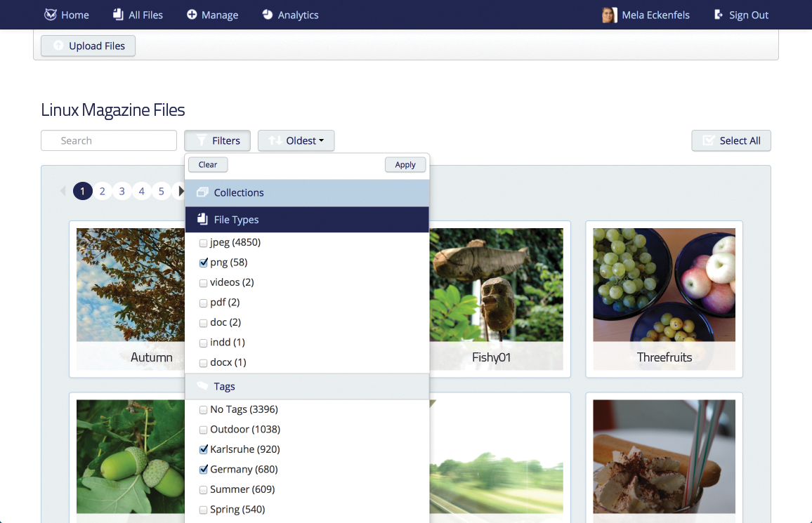Go to page 3
812x523 pixels.
click(x=122, y=192)
